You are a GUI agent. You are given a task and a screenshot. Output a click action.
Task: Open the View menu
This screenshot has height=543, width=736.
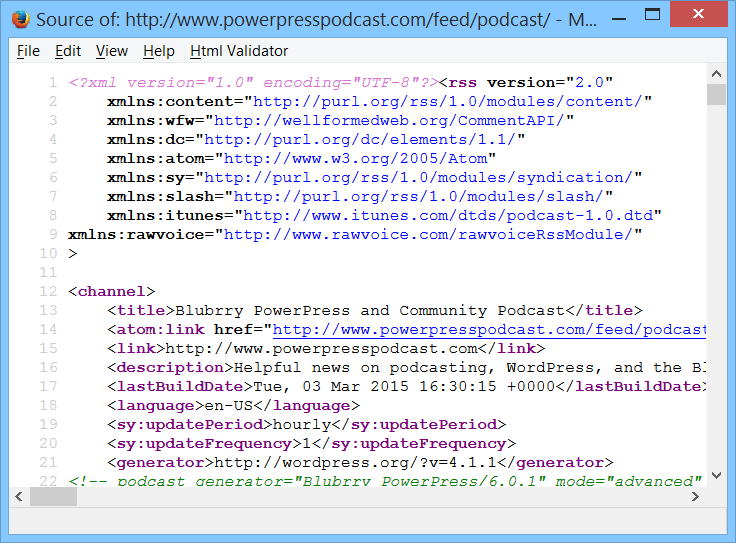[x=112, y=51]
